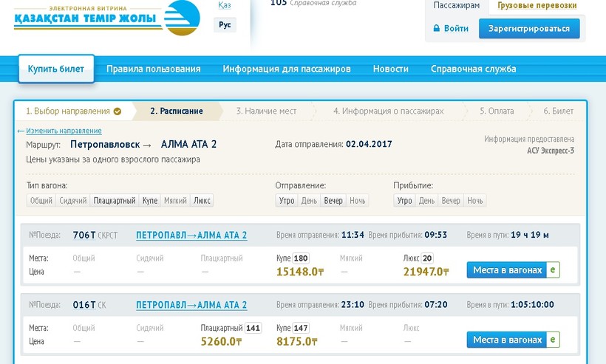Image resolution: width=606 pixels, height=364 pixels.
Task: Click the lock icon beside Войти
Action: click(x=437, y=29)
